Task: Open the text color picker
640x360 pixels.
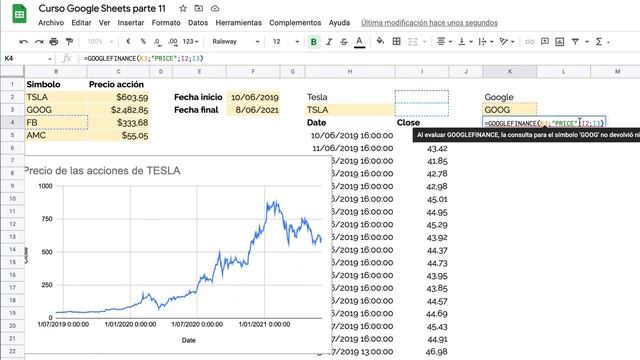Action: (x=359, y=42)
